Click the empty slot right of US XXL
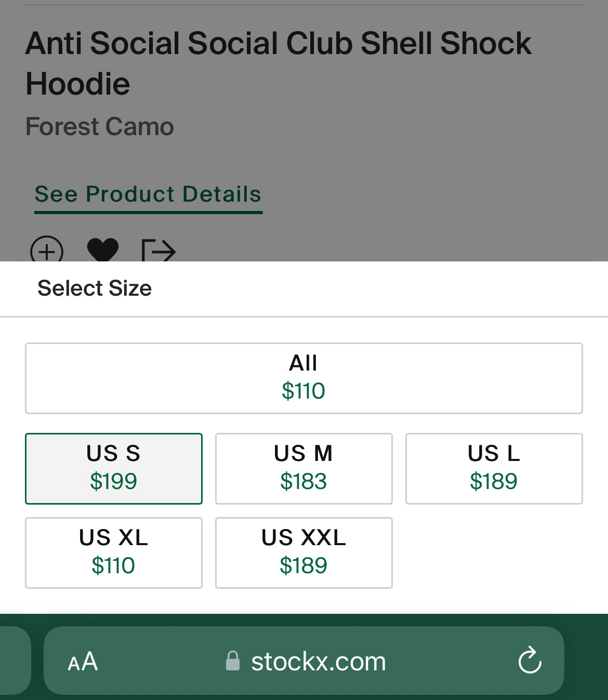The height and width of the screenshot is (700, 608). pos(494,552)
